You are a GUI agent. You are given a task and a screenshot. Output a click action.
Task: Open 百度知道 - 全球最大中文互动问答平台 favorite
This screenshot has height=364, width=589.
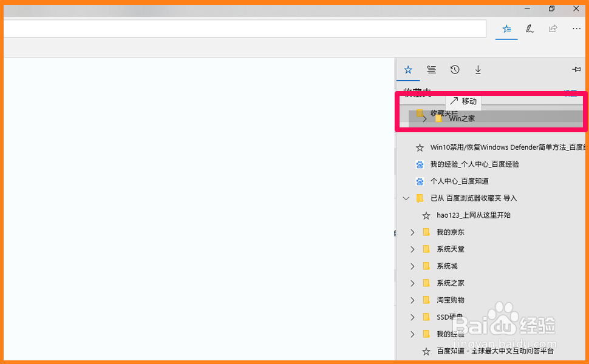tap(495, 351)
